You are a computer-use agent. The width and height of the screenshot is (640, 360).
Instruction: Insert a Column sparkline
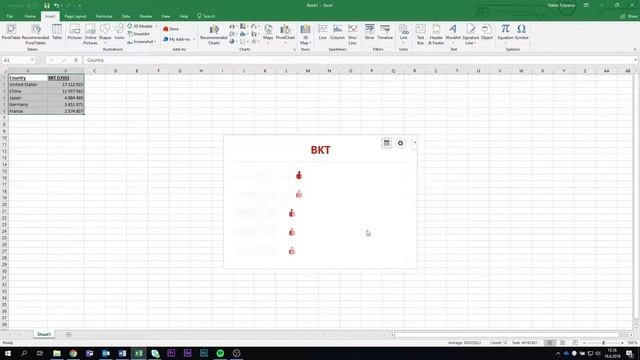tap(337, 32)
